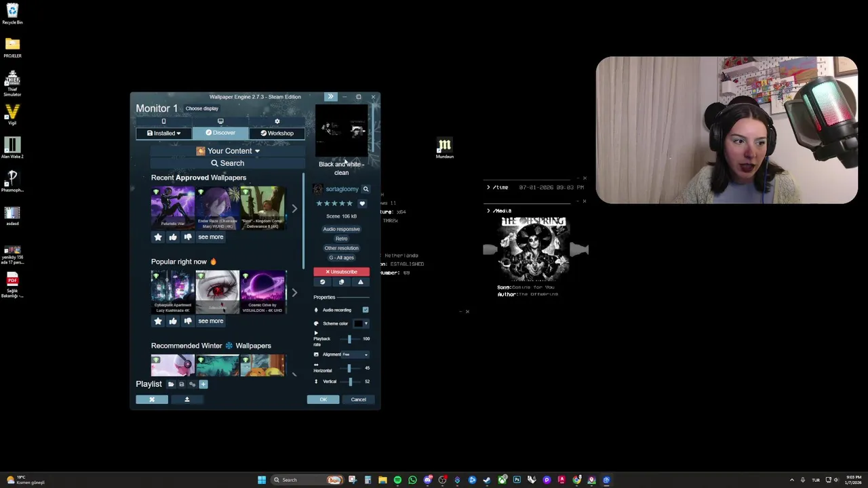868x488 pixels.
Task: Click the Other resolution tag
Action: click(341, 248)
